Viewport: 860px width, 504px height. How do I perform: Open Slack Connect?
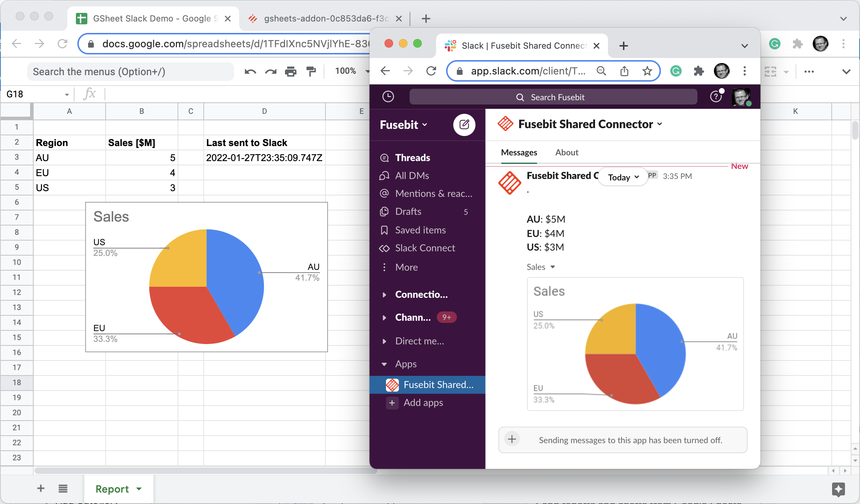coord(425,248)
